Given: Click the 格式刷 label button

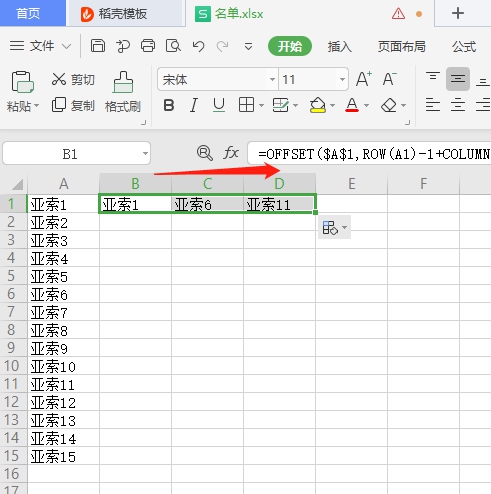Looking at the screenshot, I should click(x=123, y=107).
